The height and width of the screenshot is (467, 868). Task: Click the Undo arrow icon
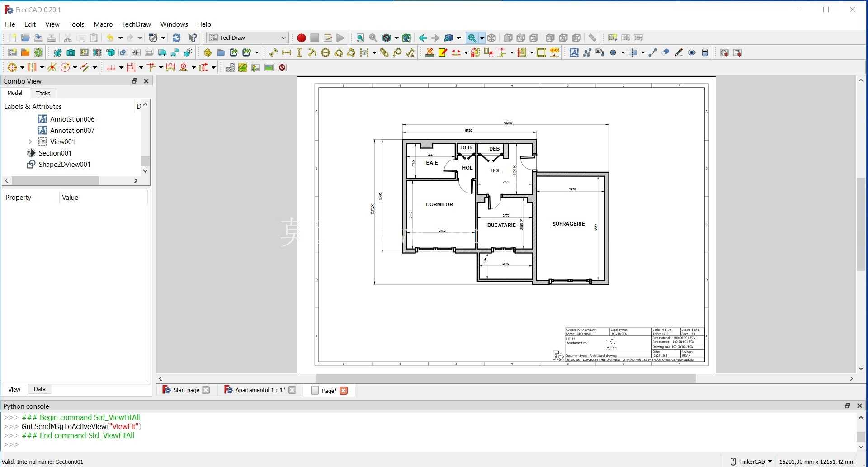[110, 38]
